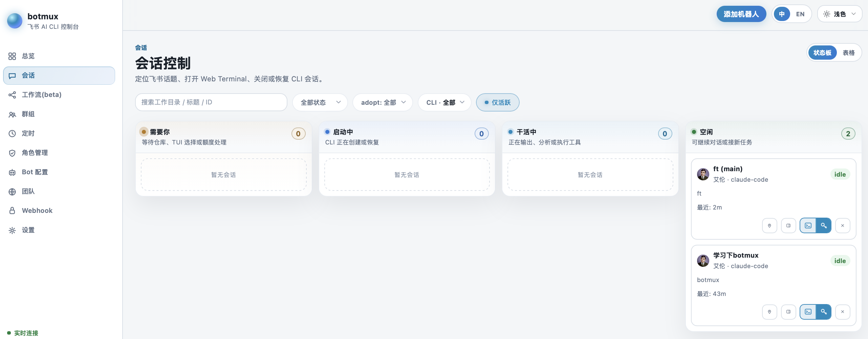The width and height of the screenshot is (868, 339).
Task: Click the 最近: 43m text
Action: [711, 294]
